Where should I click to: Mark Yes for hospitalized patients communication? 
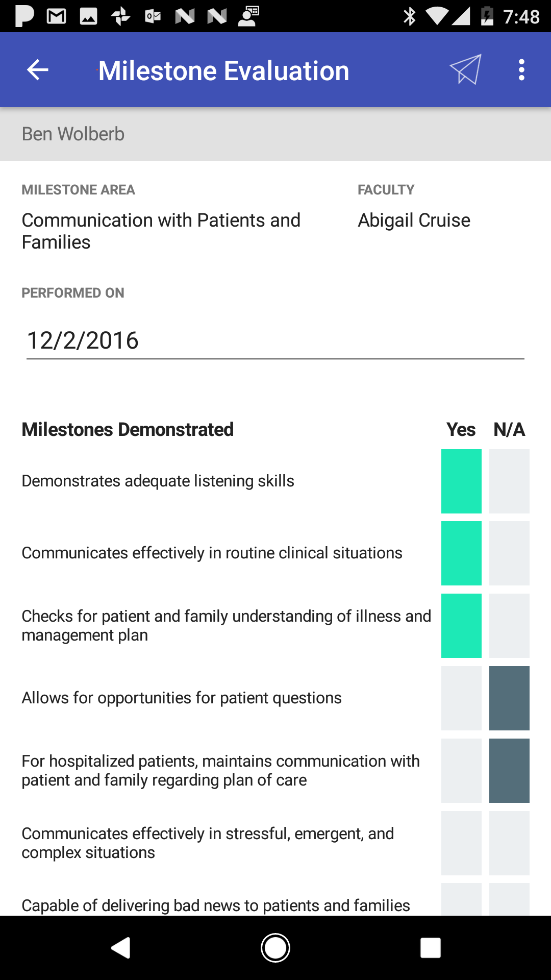(x=461, y=771)
